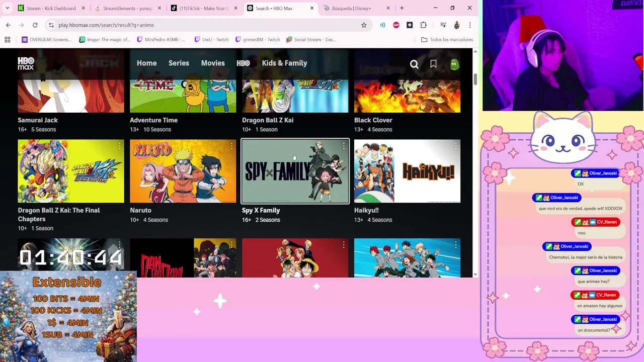
Task: Open the HBO hub link
Action: coord(243,63)
